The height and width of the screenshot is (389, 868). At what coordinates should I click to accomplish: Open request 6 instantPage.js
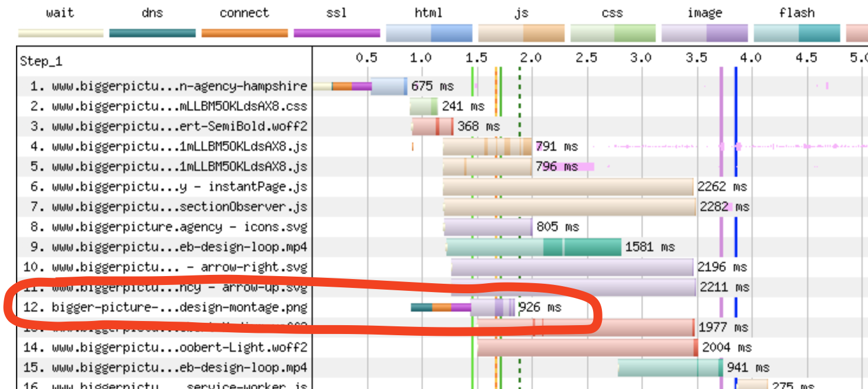point(169,187)
